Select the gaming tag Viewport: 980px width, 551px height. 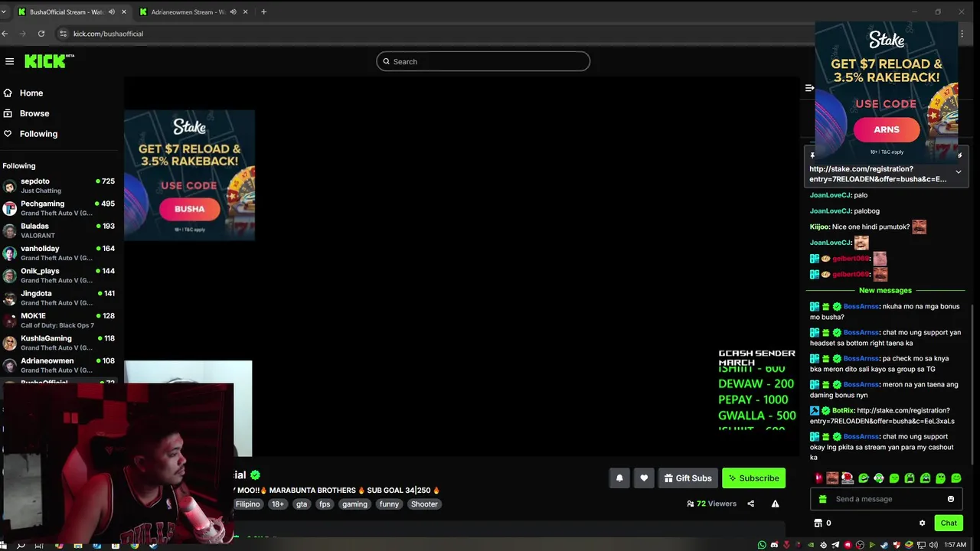click(x=354, y=504)
